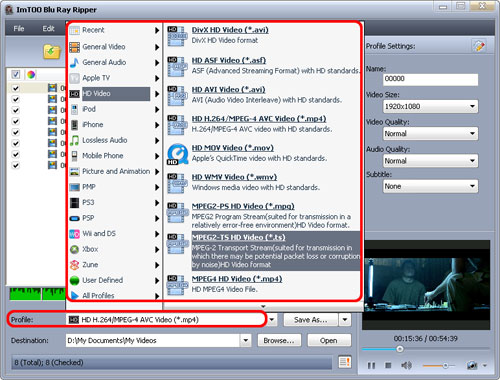This screenshot has height=380, width=500.
Task: Uncheck the eighth title's checkbox
Action: pos(15,165)
